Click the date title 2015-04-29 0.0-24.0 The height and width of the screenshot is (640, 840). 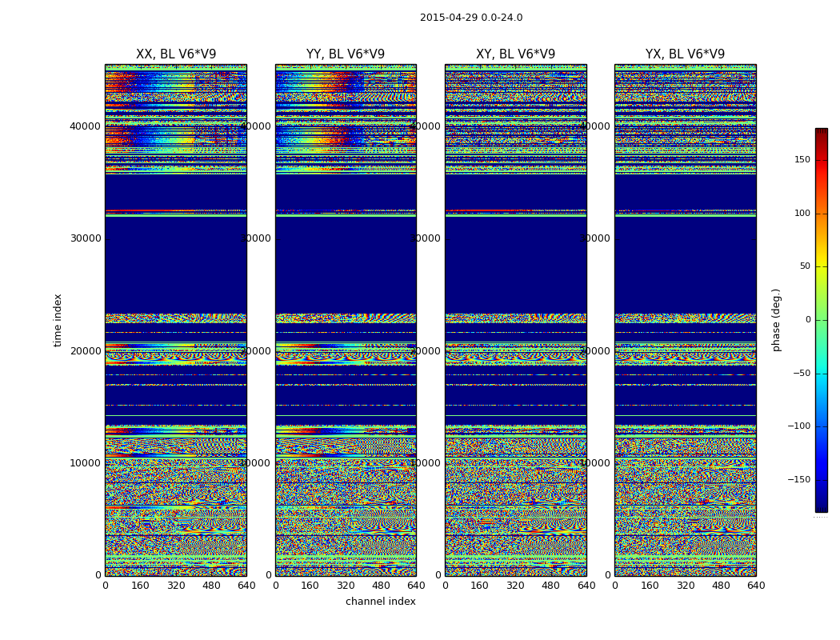[471, 18]
